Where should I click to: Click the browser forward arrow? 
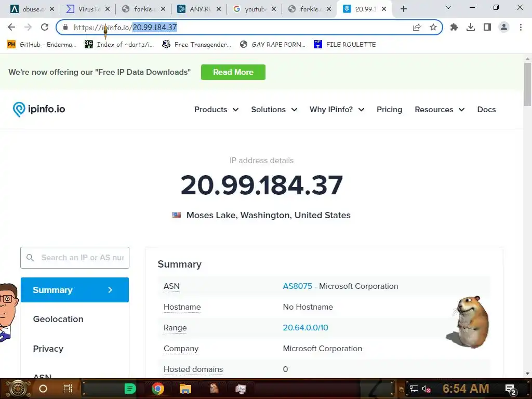(x=28, y=27)
